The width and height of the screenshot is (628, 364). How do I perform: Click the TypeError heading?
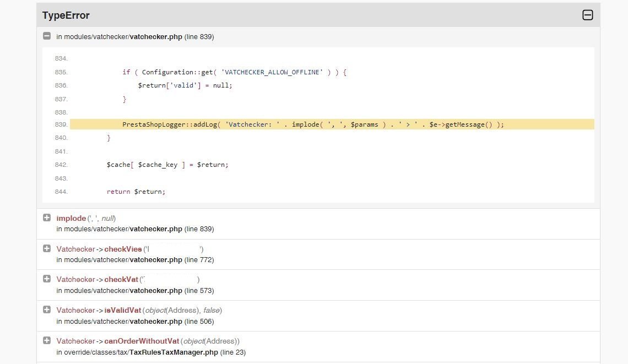click(x=66, y=15)
